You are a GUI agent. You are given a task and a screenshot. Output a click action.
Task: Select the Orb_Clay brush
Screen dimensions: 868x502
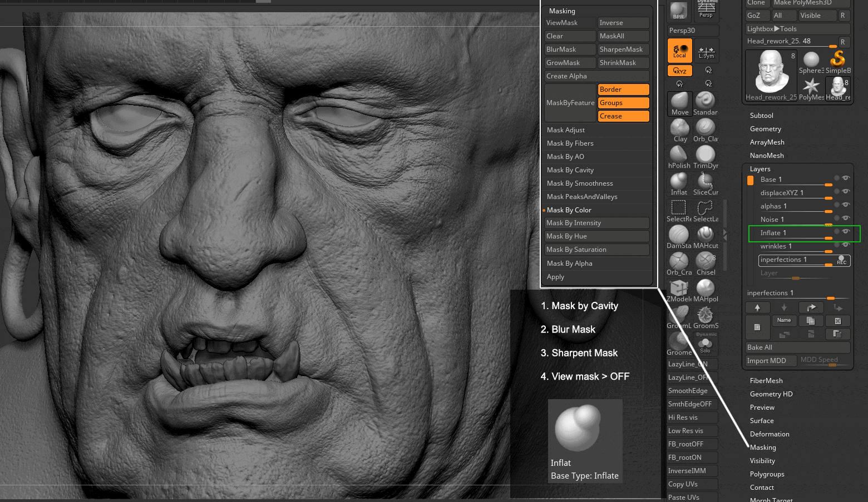click(x=706, y=131)
